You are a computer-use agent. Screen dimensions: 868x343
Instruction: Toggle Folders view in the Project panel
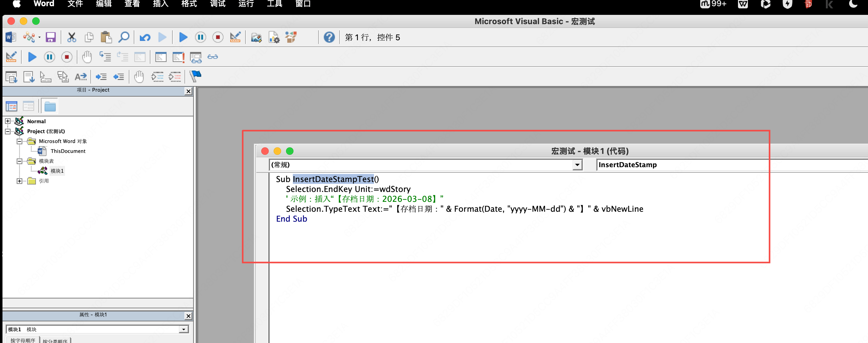50,106
